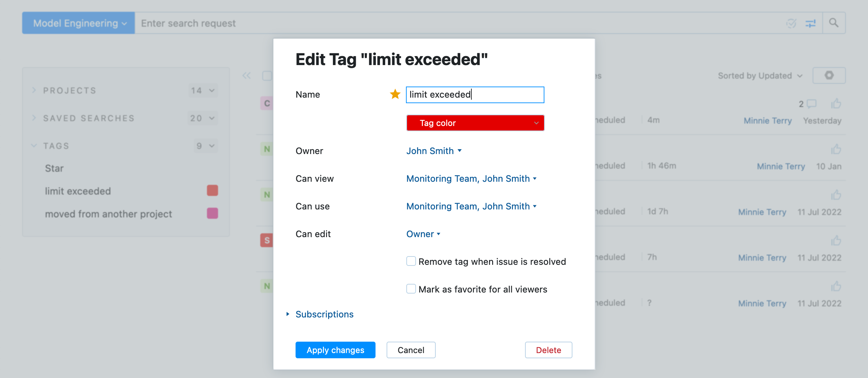Screen dimensions: 868x378
Task: Check 'Mark as favorite for all viewers'
Action: coord(411,289)
